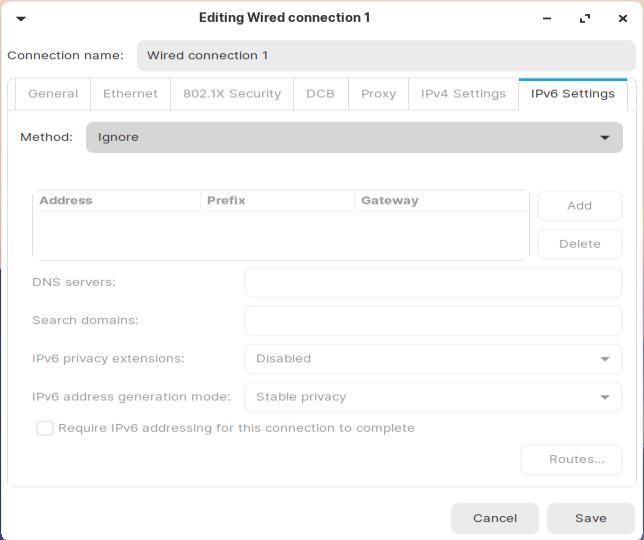Close the Editing Wired connection dialog
The height and width of the screenshot is (540, 644).
(x=623, y=18)
